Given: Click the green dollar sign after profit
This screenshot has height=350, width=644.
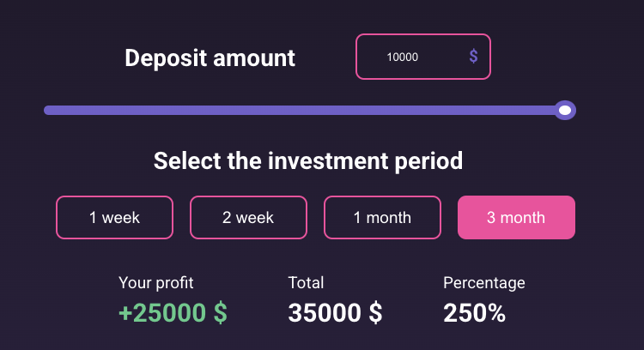Looking at the screenshot, I should pos(221,313).
